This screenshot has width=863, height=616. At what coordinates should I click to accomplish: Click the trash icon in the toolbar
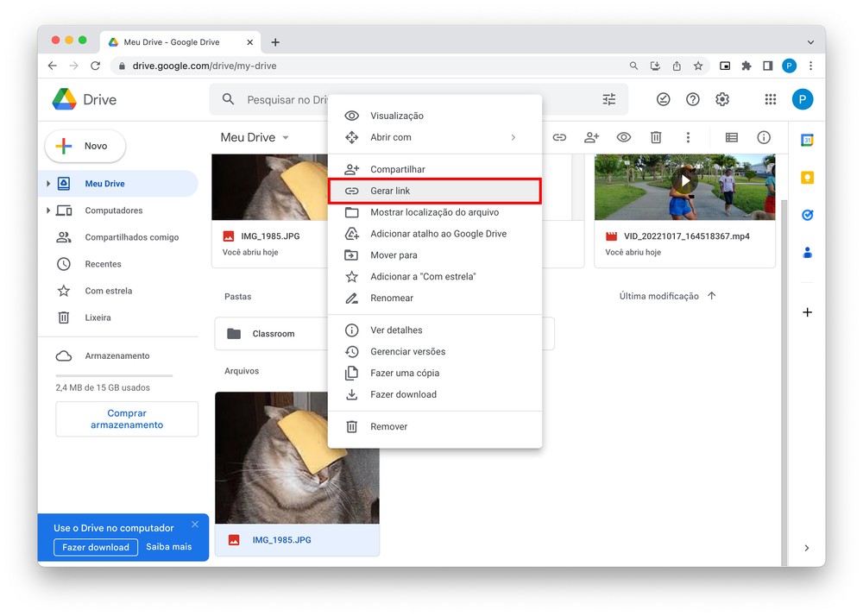(656, 137)
